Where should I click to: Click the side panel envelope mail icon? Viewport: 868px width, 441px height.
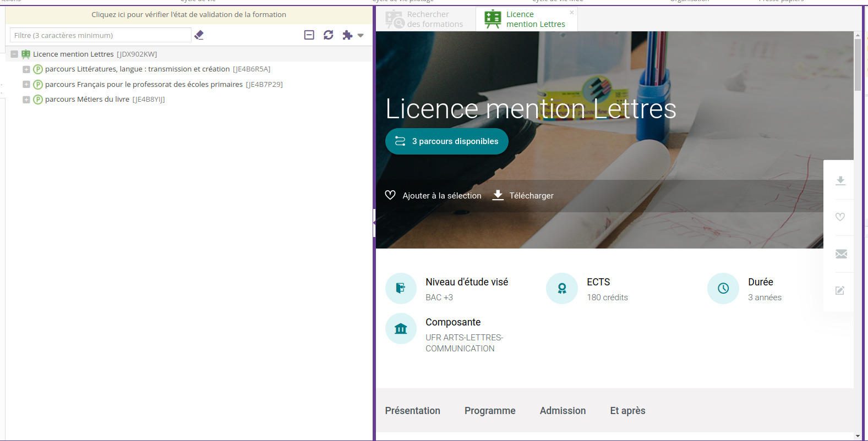tap(841, 253)
